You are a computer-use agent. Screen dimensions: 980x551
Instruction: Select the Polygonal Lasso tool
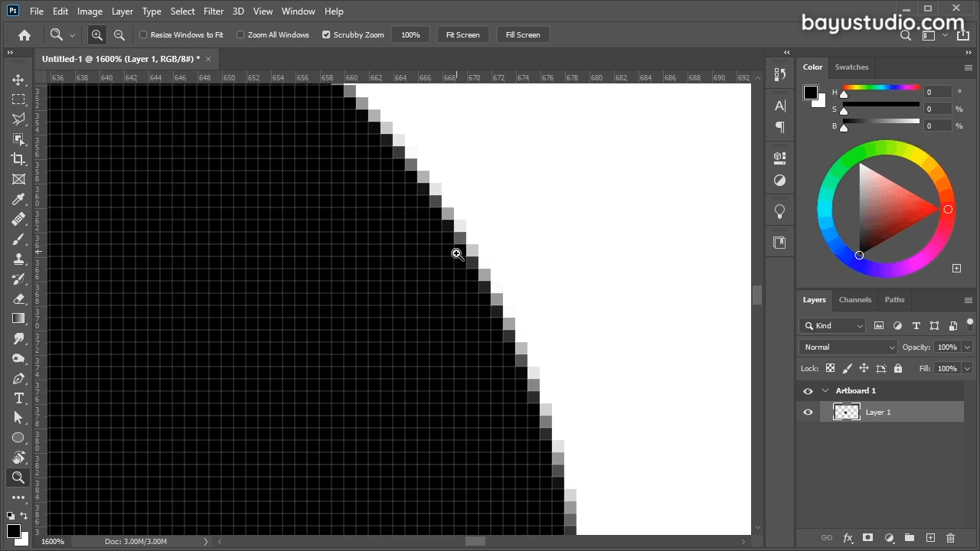click(x=18, y=119)
